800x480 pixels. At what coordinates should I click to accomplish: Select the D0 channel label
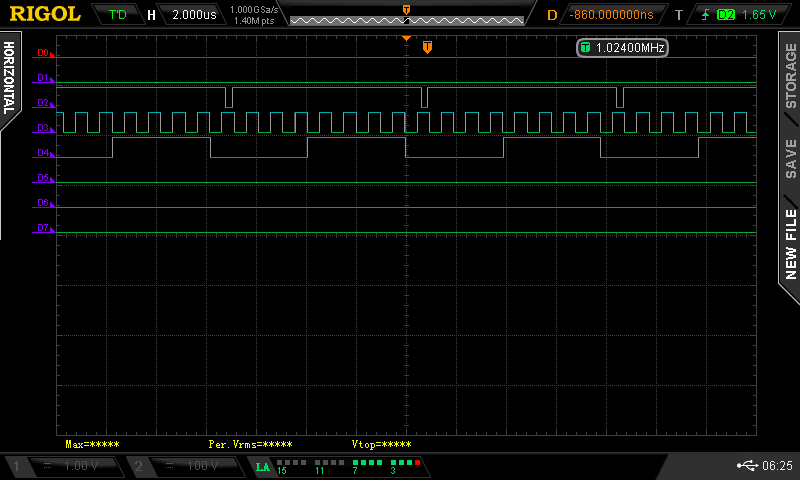coord(43,53)
